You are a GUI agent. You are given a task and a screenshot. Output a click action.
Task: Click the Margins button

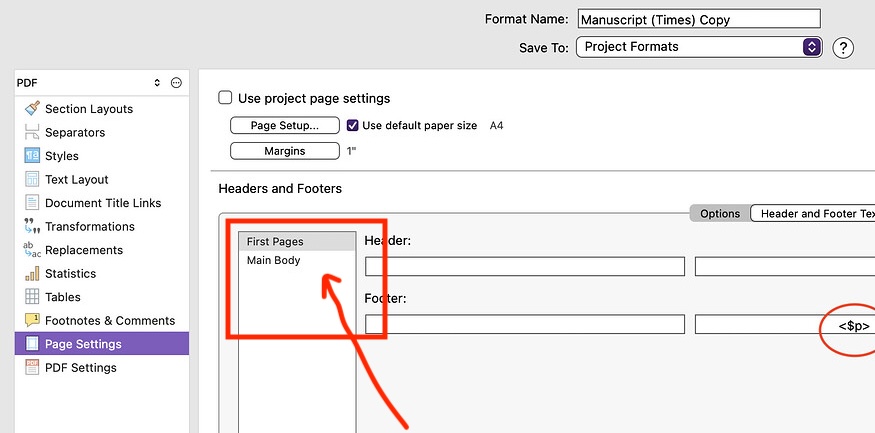(x=284, y=151)
